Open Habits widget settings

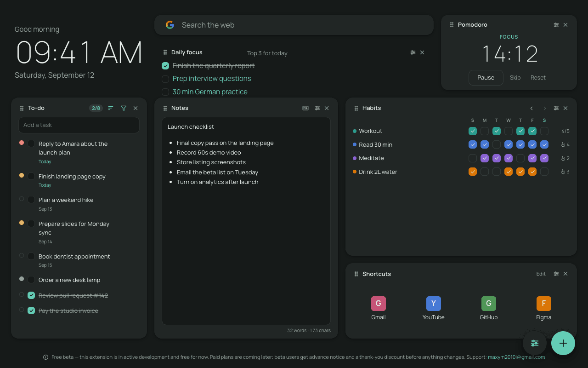556,108
